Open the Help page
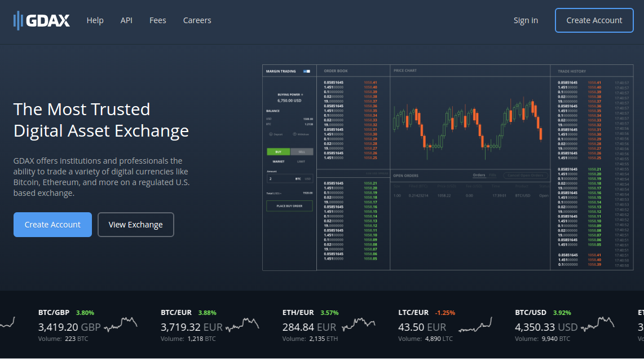644x359 pixels. tap(95, 20)
